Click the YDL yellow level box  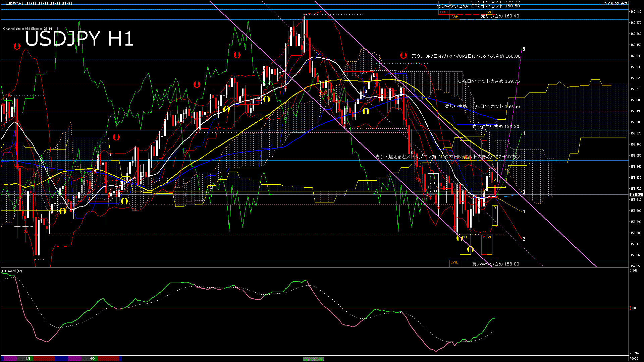click(x=466, y=237)
